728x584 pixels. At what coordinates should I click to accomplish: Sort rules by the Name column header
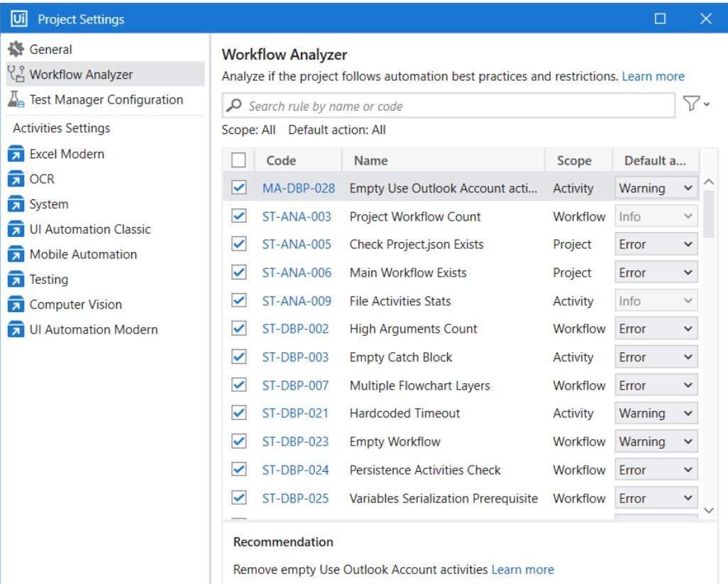tap(443, 160)
